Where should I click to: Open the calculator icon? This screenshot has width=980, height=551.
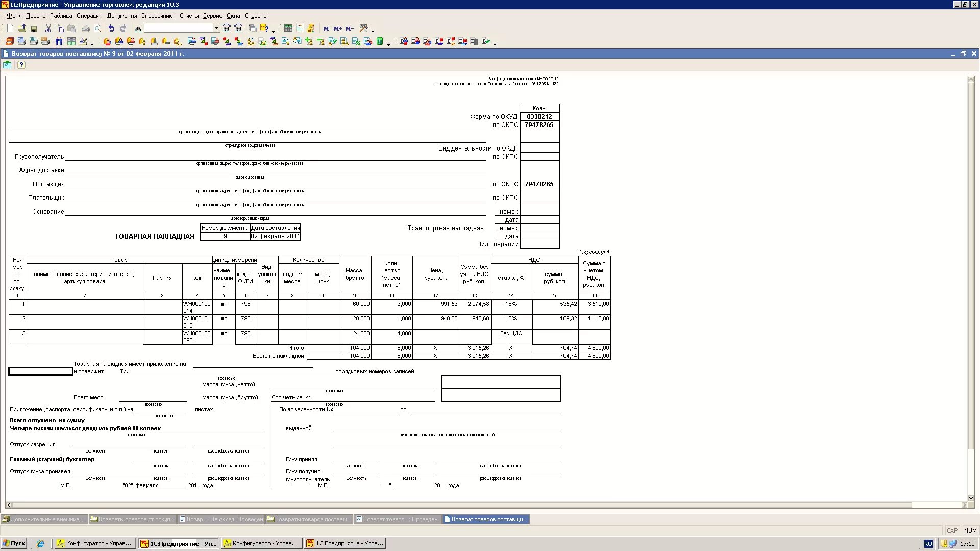[288, 29]
